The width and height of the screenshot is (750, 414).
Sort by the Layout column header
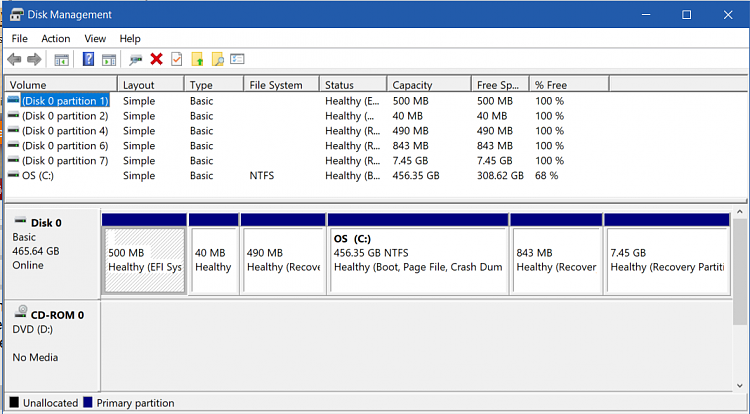(151, 85)
